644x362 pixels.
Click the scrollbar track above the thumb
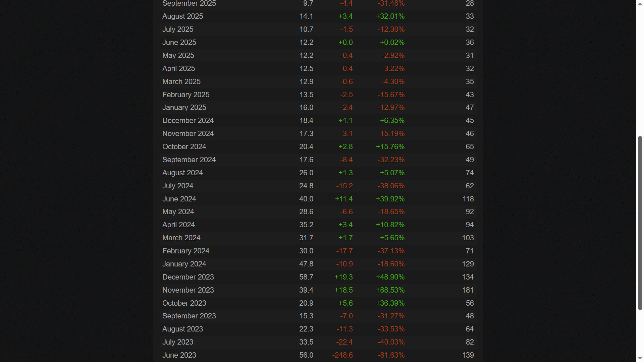click(x=640, y=70)
